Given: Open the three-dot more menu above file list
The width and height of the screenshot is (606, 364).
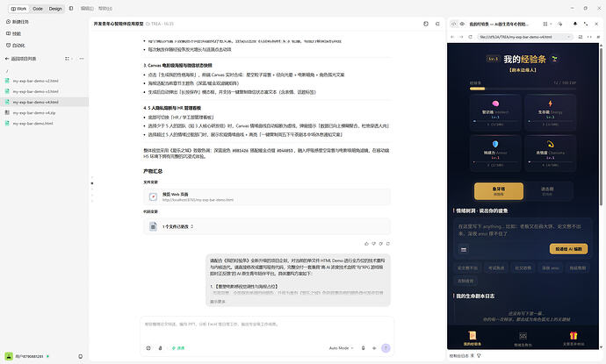Looking at the screenshot, I should (x=82, y=59).
